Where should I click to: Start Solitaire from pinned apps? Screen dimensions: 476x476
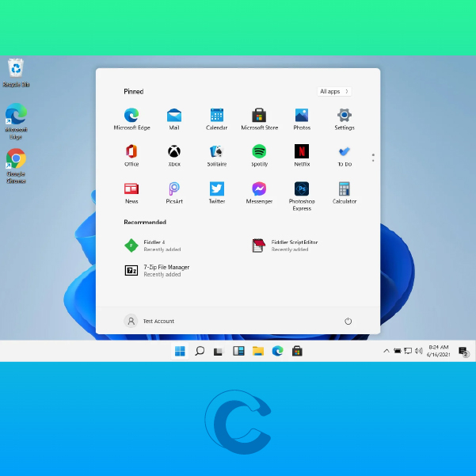[x=217, y=155]
